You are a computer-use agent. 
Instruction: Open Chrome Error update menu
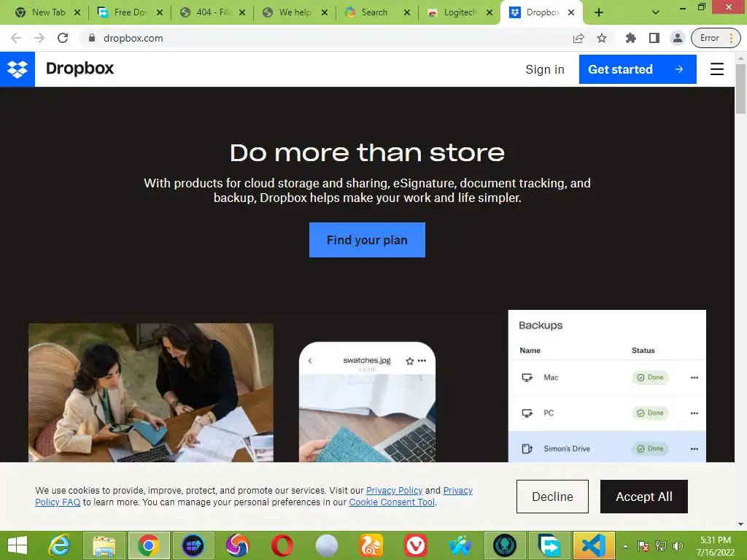point(716,38)
